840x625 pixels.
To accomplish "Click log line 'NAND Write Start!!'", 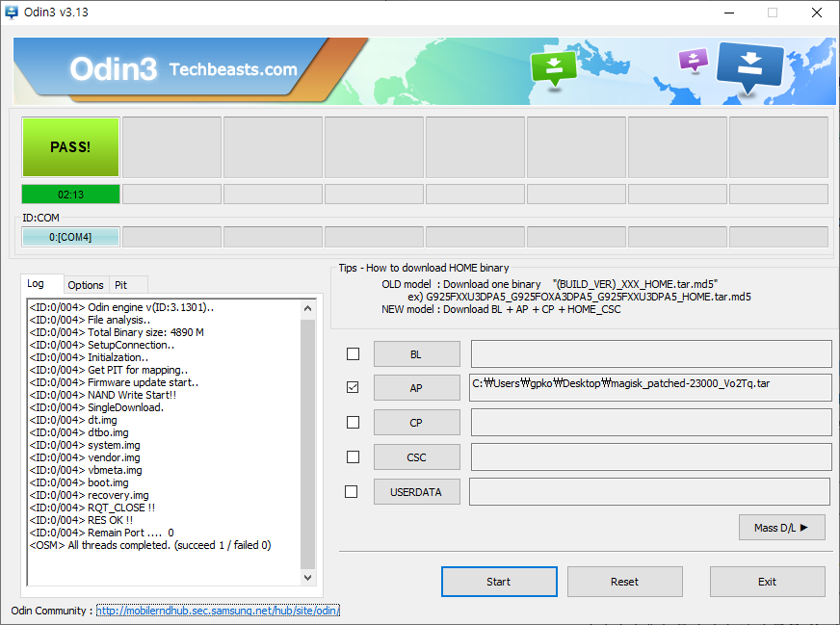I will (103, 395).
